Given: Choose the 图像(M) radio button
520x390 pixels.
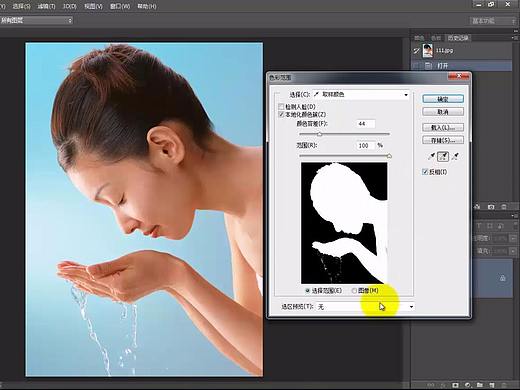Looking at the screenshot, I should coord(354,291).
